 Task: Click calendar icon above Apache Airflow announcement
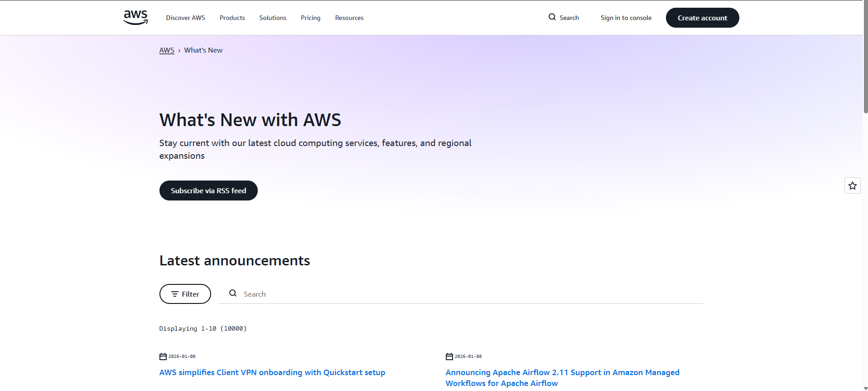(449, 357)
